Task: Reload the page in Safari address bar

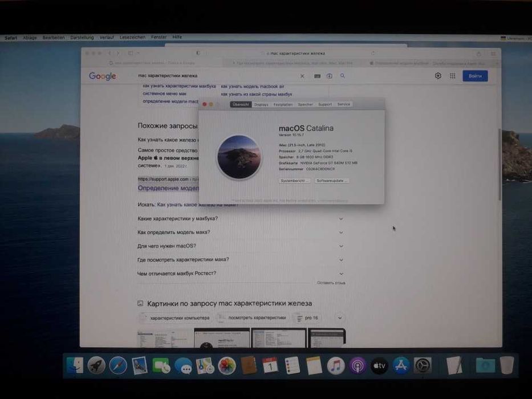Action: click(373, 53)
